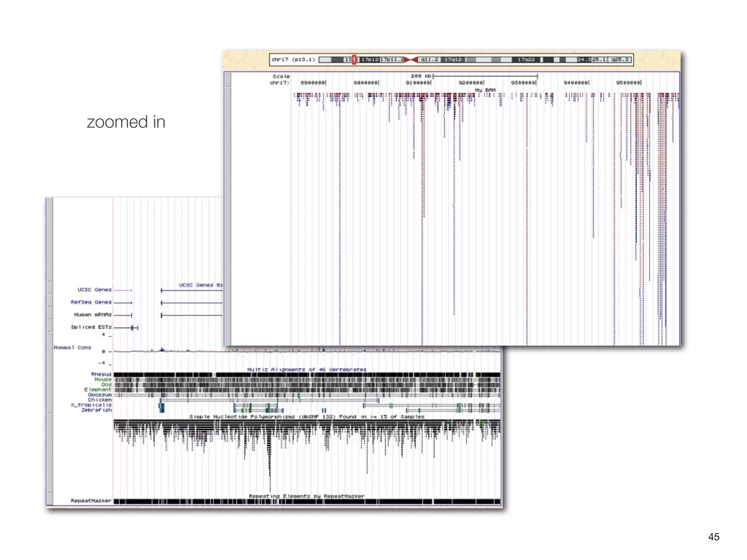
Task: Expand the My BAM track by its label
Action: tap(485, 90)
